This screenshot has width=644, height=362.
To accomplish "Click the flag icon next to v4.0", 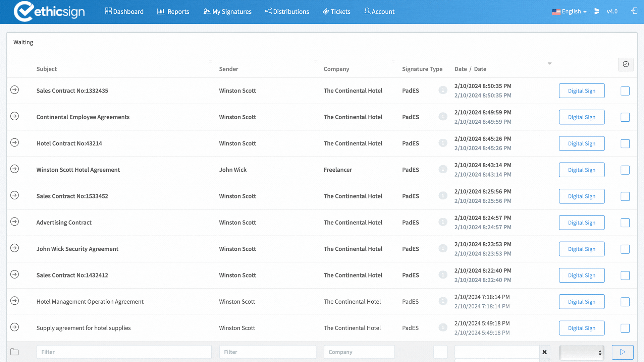I will (x=597, y=11).
